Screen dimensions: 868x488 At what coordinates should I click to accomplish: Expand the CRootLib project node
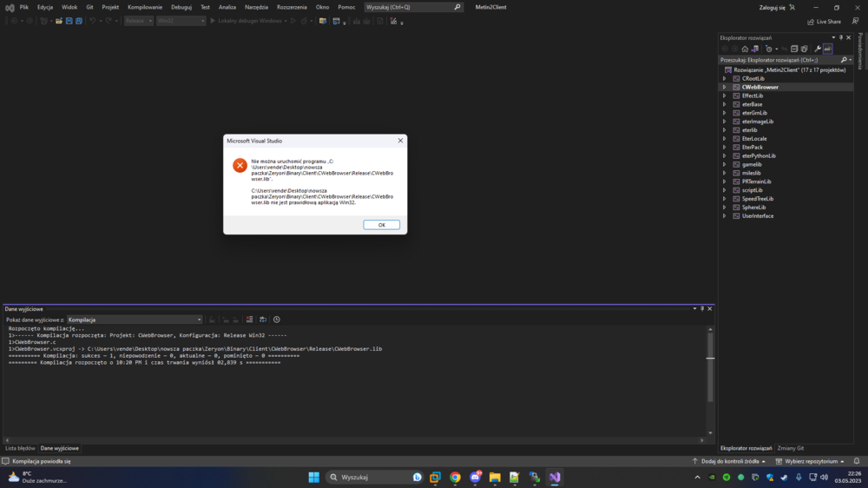point(724,79)
